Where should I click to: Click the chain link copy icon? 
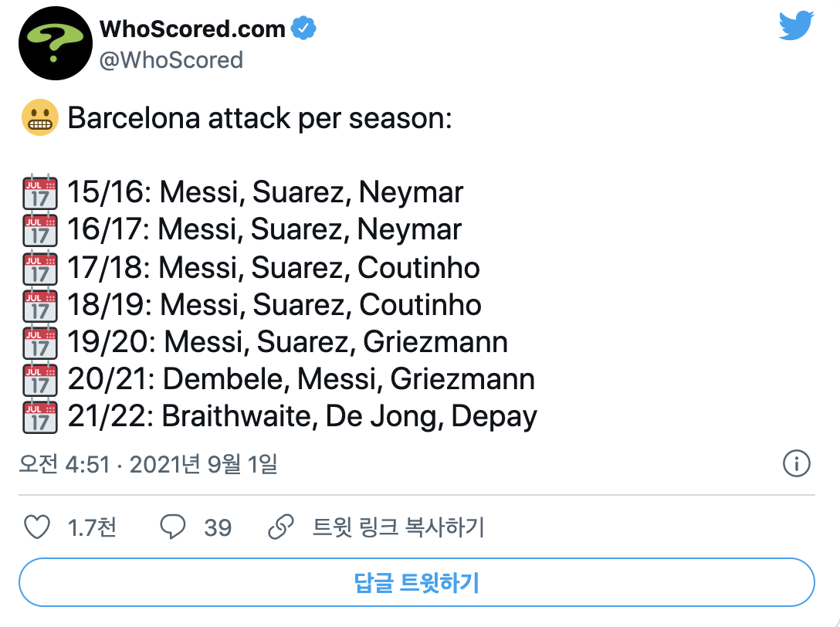tap(279, 527)
